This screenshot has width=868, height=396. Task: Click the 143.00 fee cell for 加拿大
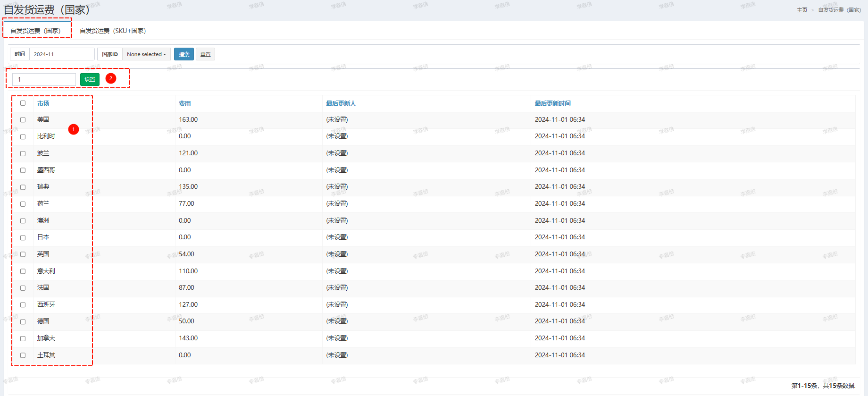[188, 338]
